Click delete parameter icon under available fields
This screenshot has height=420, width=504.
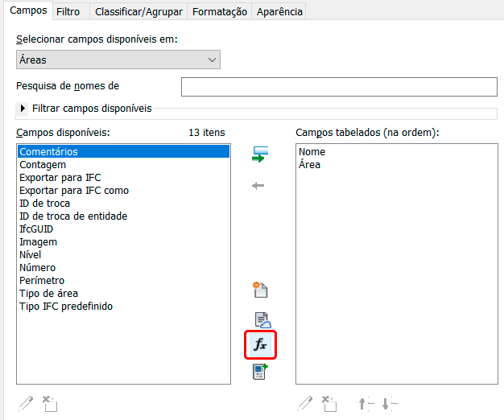[50, 404]
